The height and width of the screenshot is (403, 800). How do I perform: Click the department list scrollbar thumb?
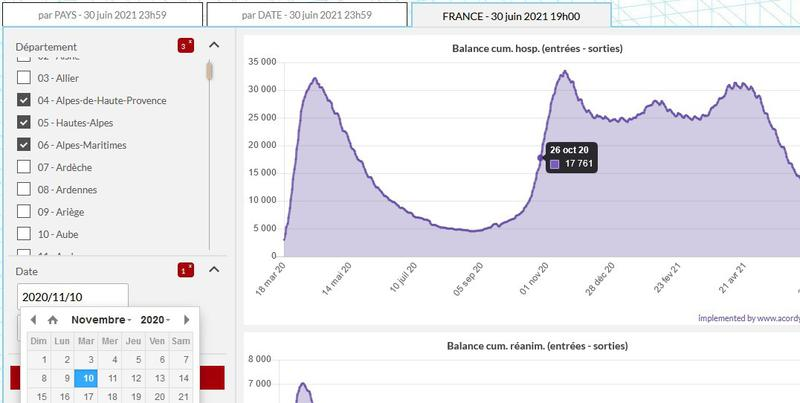209,71
